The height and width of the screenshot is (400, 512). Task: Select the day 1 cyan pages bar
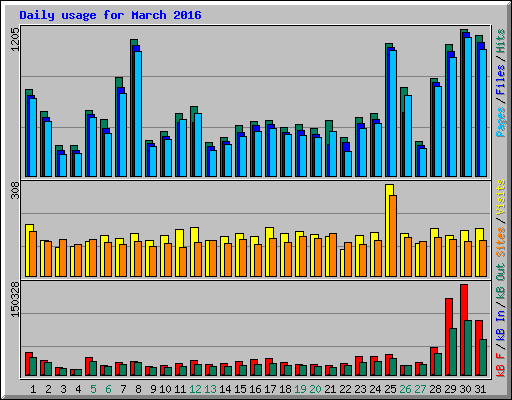(x=33, y=137)
